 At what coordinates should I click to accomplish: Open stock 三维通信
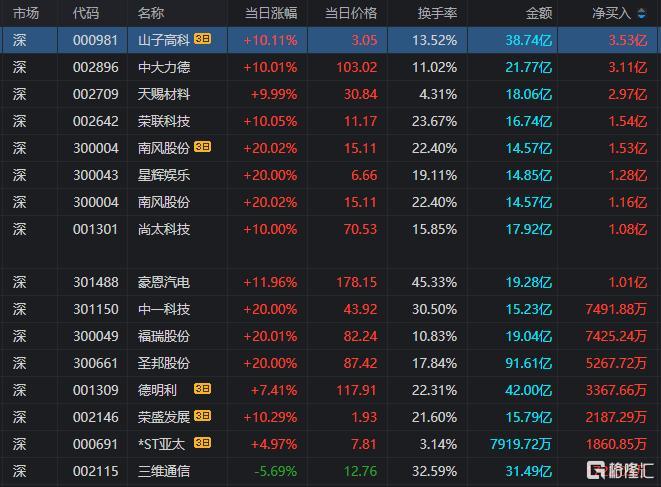tap(164, 471)
